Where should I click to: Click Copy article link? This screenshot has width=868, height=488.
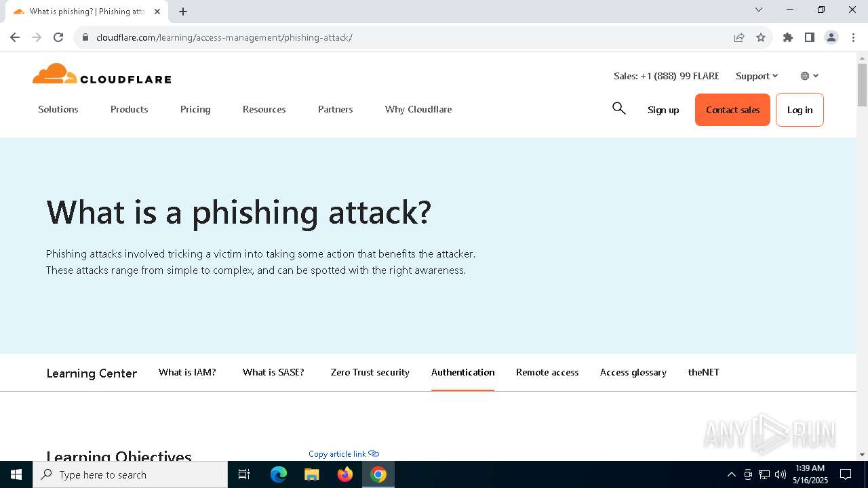click(x=344, y=454)
